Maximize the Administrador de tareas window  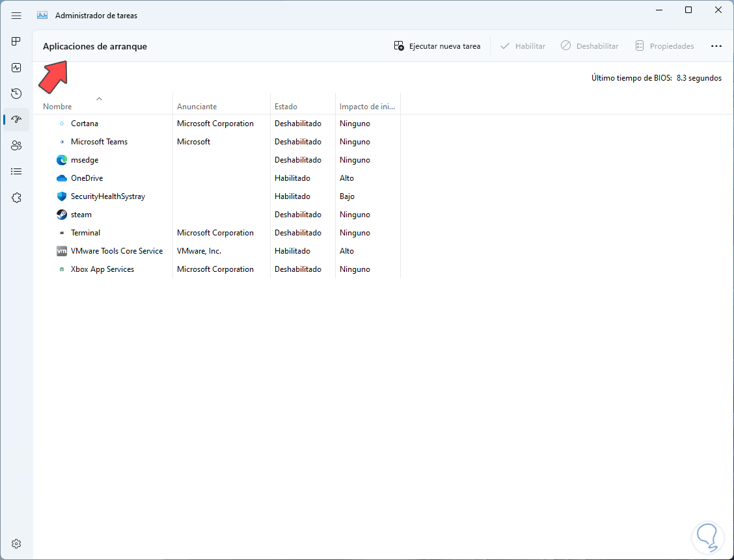pyautogui.click(x=688, y=10)
